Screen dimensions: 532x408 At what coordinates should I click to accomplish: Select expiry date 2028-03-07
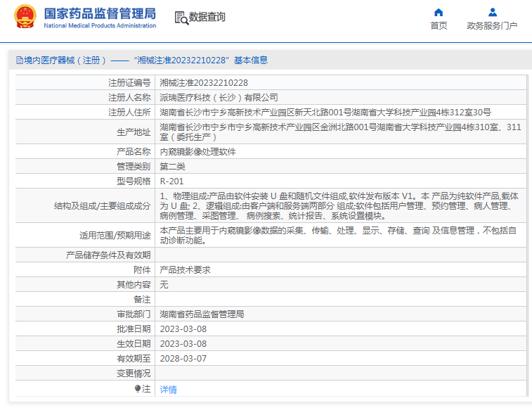(x=183, y=358)
